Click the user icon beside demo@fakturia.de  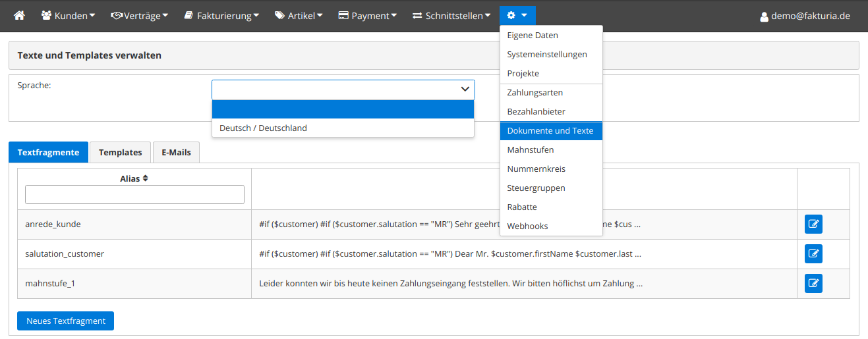tap(764, 16)
